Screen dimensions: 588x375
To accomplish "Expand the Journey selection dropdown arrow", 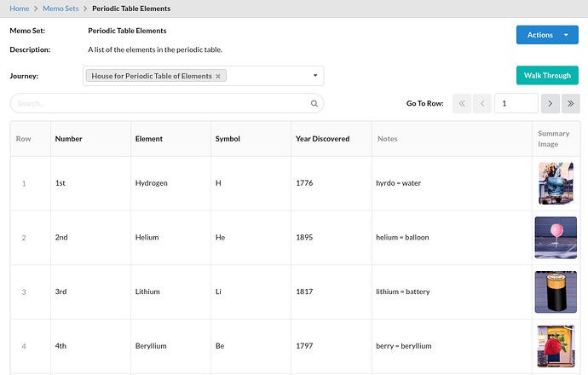I will [x=315, y=75].
